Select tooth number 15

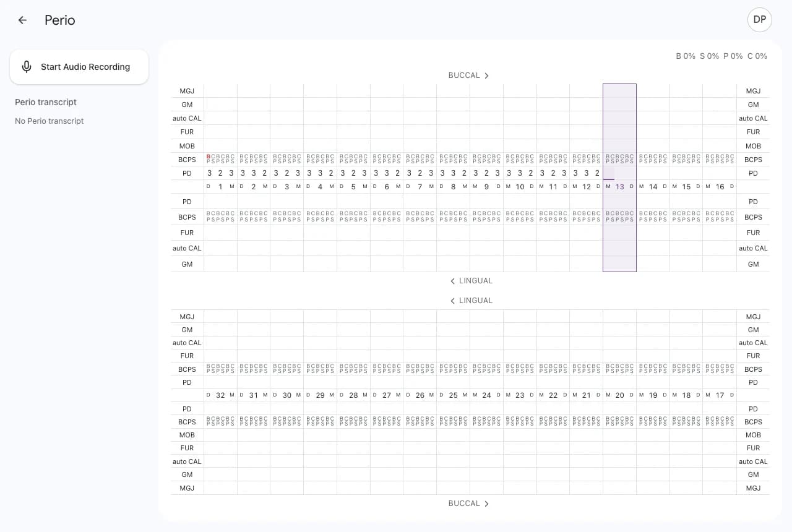(686, 187)
